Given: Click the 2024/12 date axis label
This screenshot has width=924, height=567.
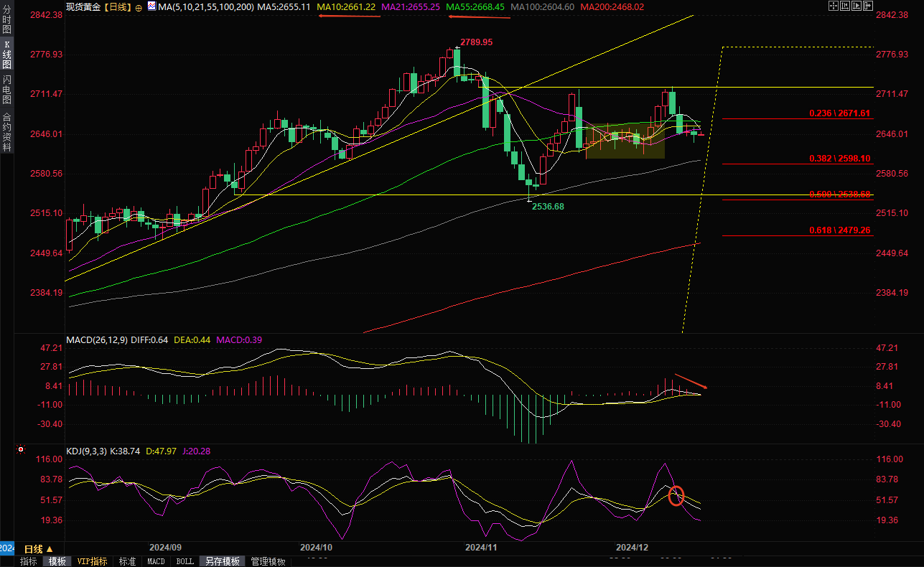Looking at the screenshot, I should (x=633, y=548).
